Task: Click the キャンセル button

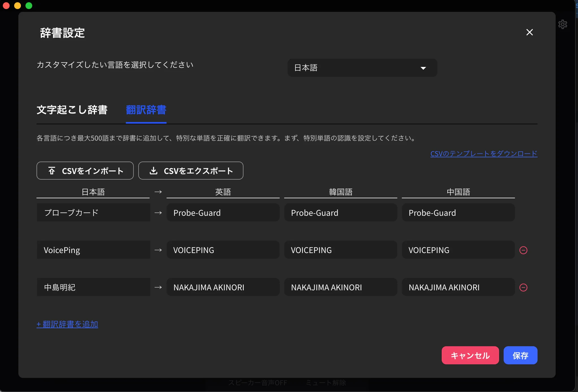Action: point(470,355)
